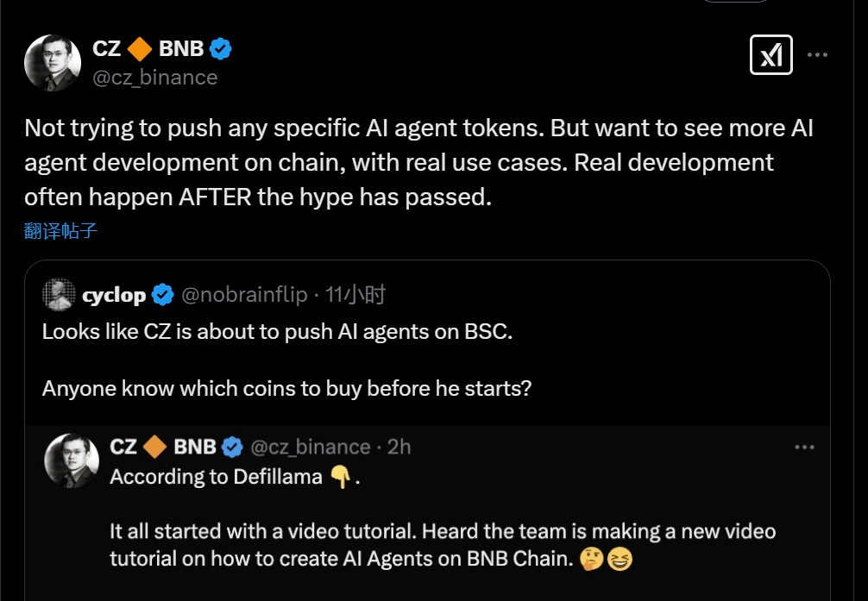
Task: Open three-dot More menu on nested CZ post
Action: tap(804, 447)
